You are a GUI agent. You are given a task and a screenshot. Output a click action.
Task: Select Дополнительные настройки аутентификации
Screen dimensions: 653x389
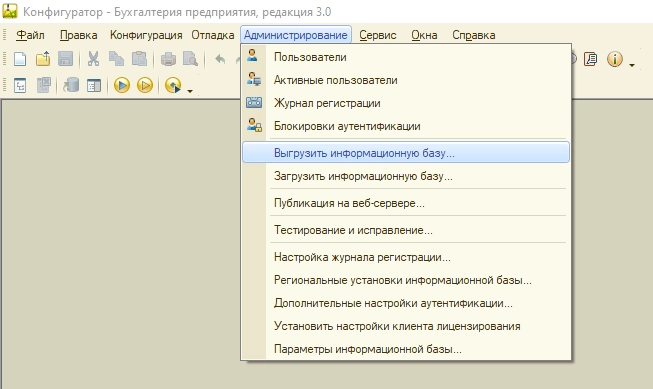click(x=406, y=303)
